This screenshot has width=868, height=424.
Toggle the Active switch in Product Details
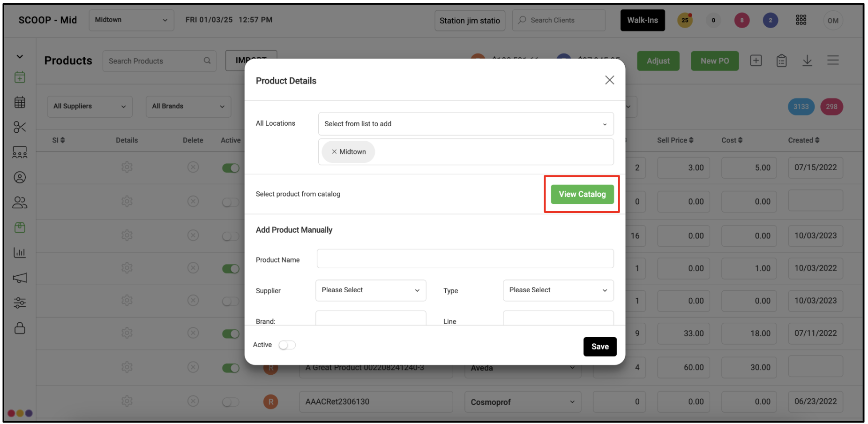pyautogui.click(x=287, y=345)
